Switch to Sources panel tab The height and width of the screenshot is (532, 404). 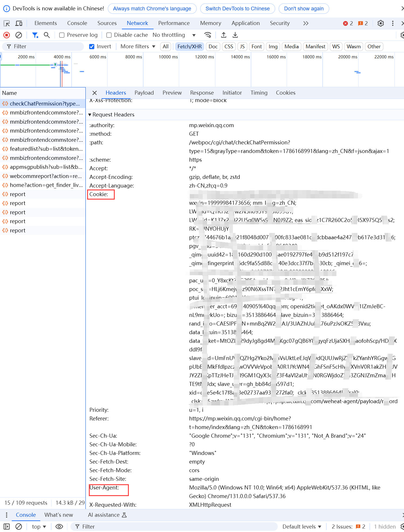pyautogui.click(x=107, y=23)
